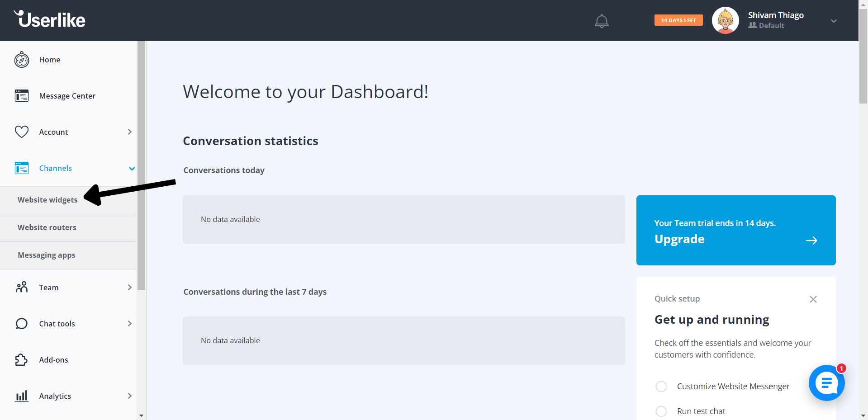The width and height of the screenshot is (868, 420).
Task: Open the Analytics menu label
Action: [55, 396]
